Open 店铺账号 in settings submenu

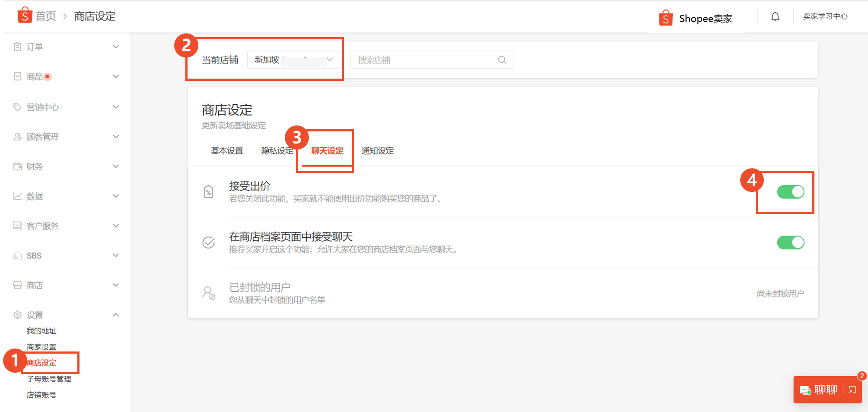pos(41,395)
